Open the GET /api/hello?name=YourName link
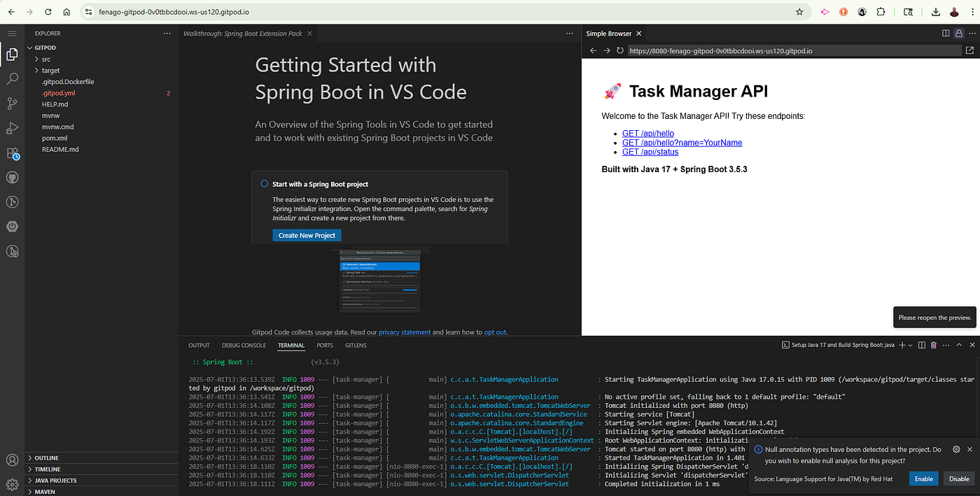This screenshot has width=980, height=496. (682, 142)
